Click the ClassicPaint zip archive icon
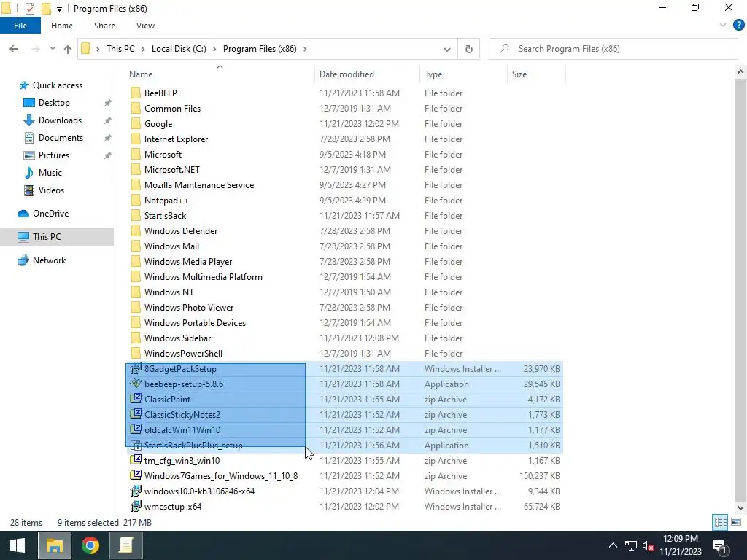747x560 pixels. pos(136,399)
